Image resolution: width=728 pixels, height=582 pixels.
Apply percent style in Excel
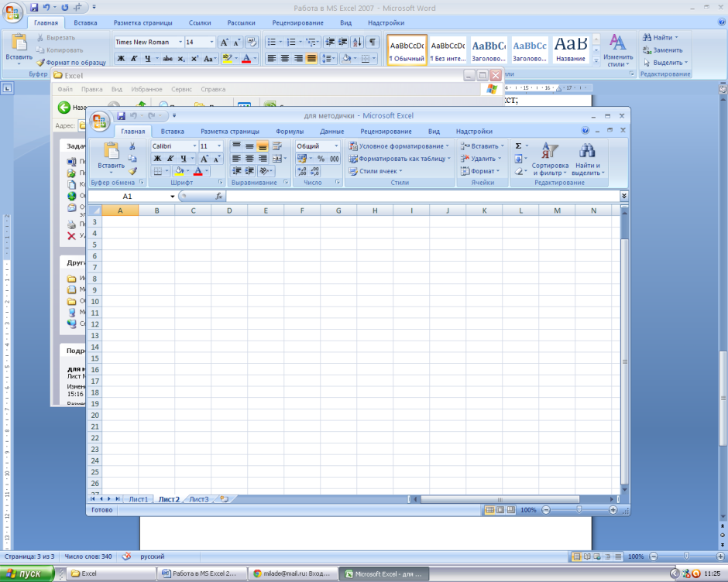(321, 159)
